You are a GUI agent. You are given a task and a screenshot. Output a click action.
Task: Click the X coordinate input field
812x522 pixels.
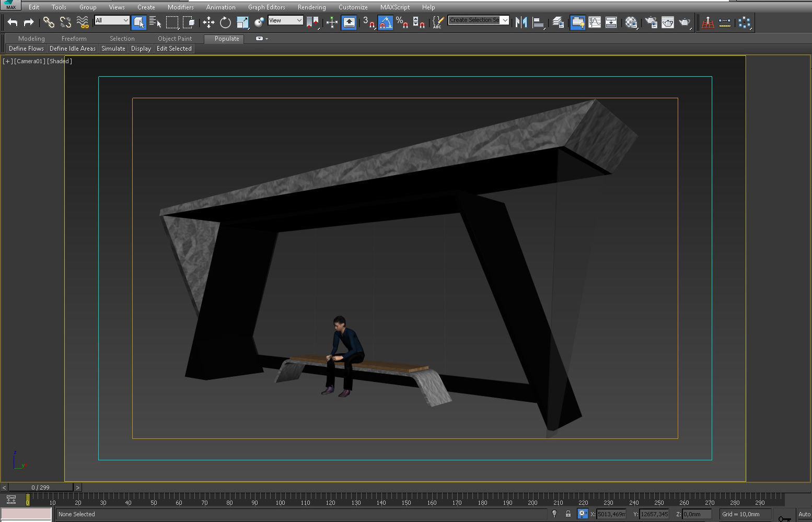point(611,514)
